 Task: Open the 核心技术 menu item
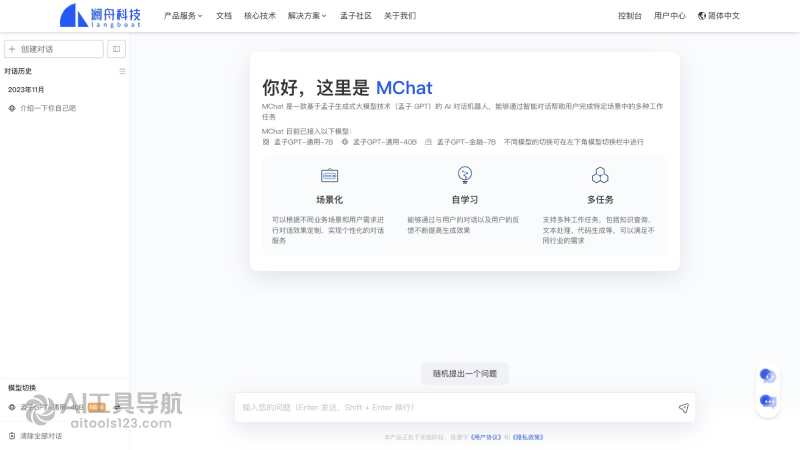pos(260,16)
